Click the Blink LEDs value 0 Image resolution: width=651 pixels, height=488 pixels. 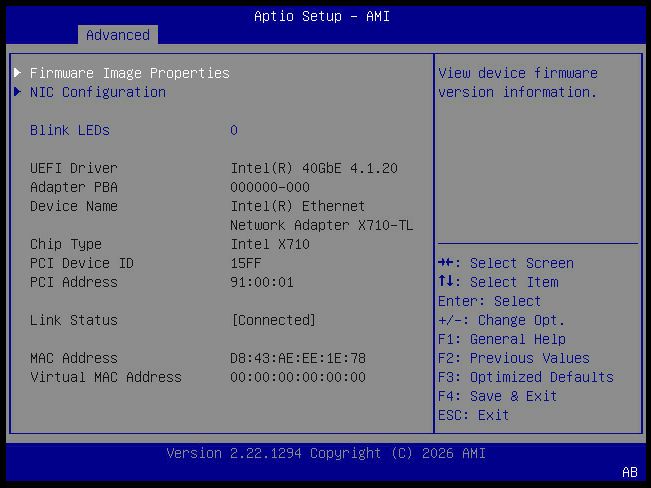(x=234, y=130)
